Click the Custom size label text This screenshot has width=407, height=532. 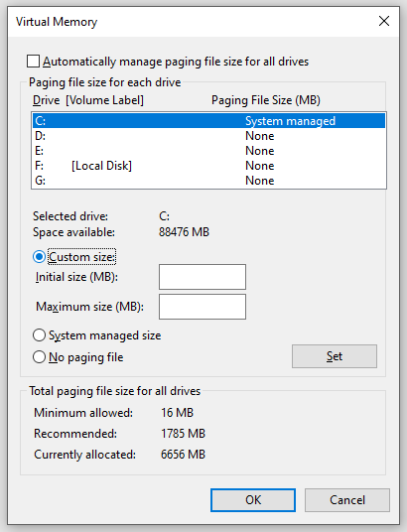pyautogui.click(x=81, y=257)
